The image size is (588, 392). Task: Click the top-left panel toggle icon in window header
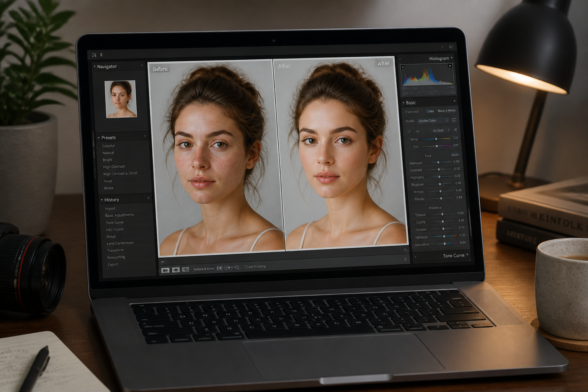(x=94, y=55)
